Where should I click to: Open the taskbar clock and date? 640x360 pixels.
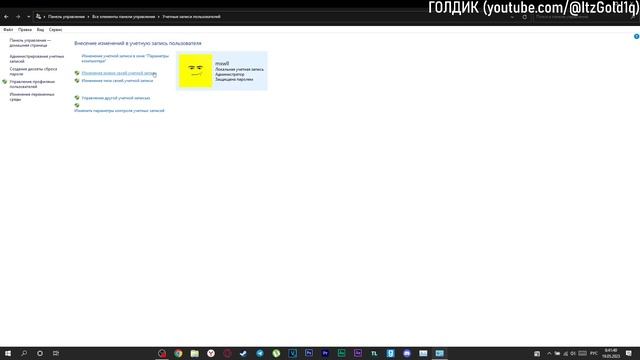point(611,353)
